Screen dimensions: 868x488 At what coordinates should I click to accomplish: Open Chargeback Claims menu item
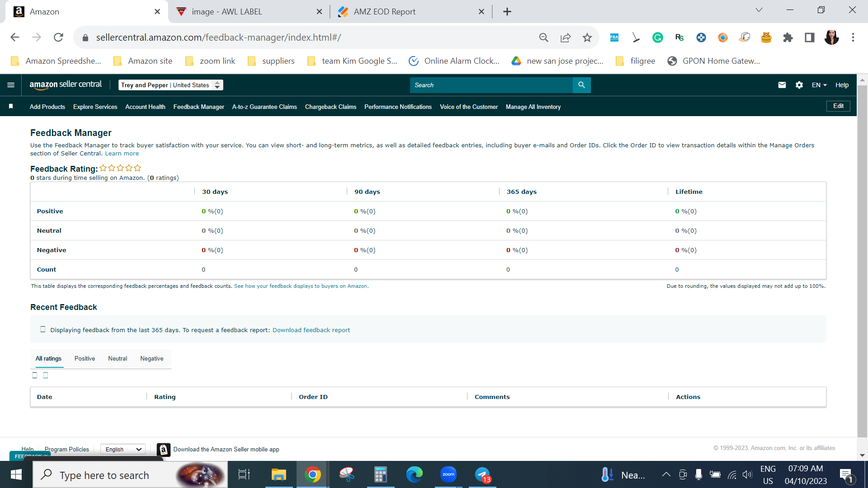pos(330,107)
